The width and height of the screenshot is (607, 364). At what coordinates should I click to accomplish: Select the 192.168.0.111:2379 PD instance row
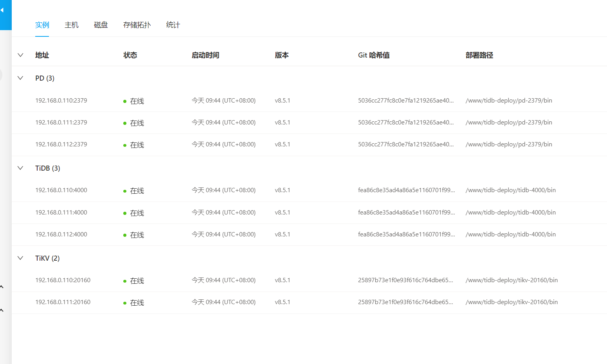tap(61, 123)
